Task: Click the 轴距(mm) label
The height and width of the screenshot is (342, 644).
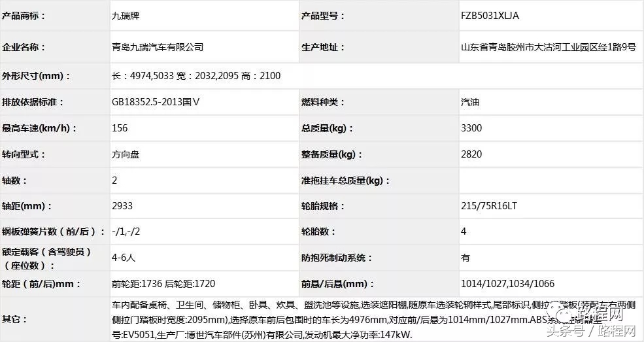Action: coord(27,206)
